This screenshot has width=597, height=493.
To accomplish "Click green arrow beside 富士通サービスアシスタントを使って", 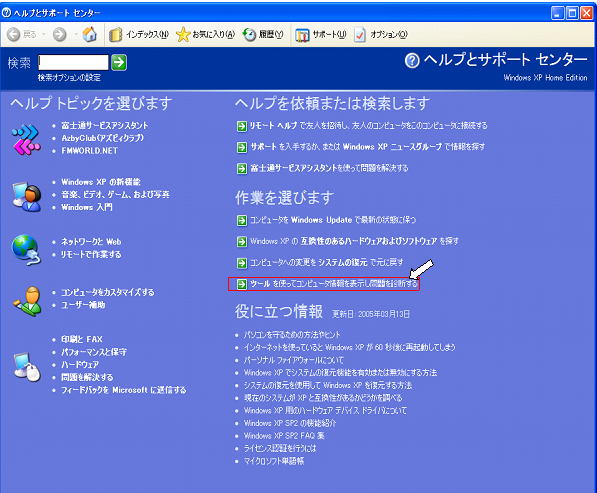I will coord(242,168).
